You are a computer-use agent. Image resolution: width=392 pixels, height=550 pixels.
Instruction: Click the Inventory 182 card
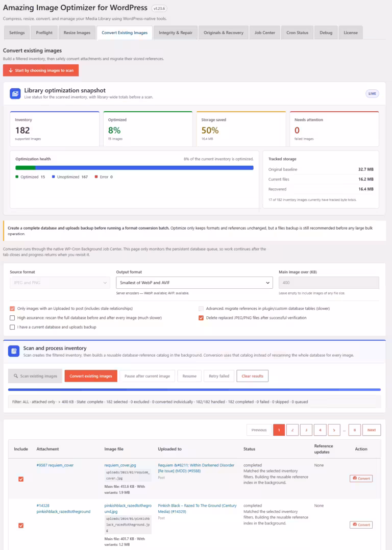coord(55,129)
